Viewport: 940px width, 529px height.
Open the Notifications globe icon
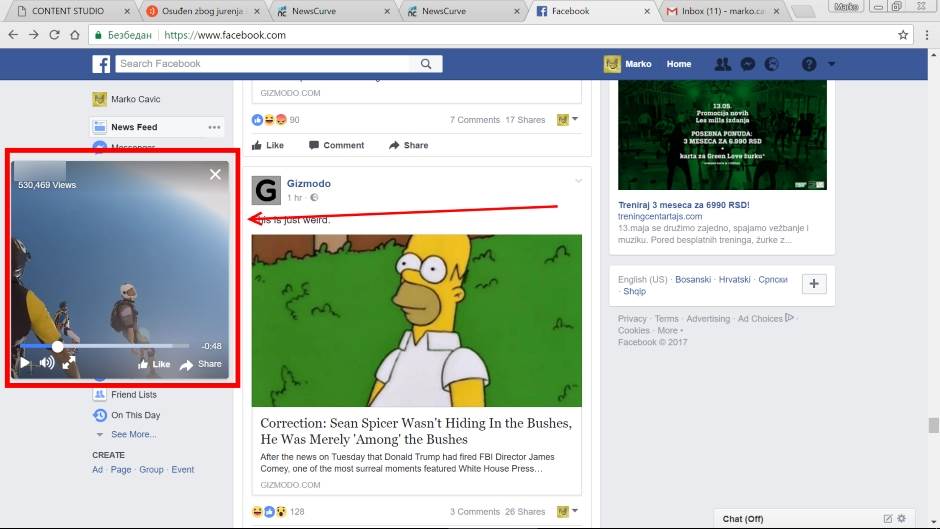tap(771, 64)
